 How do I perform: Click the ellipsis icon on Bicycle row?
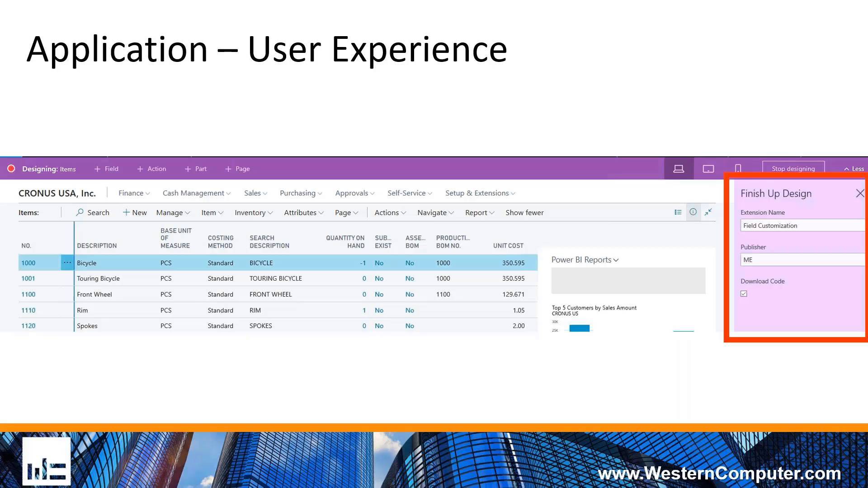tap(67, 263)
